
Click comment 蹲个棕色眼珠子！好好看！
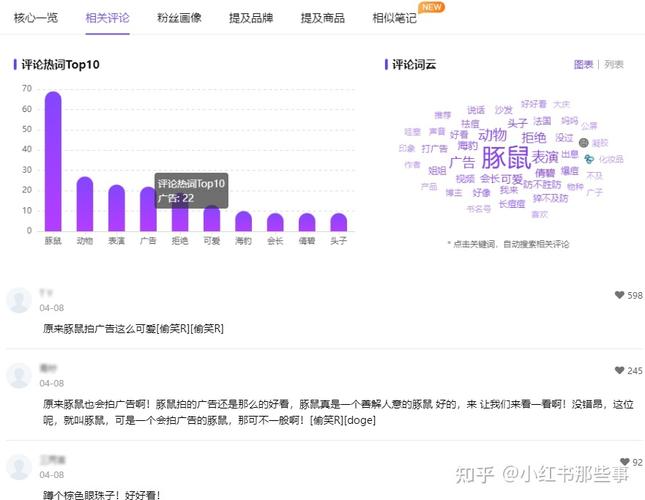click(102, 495)
